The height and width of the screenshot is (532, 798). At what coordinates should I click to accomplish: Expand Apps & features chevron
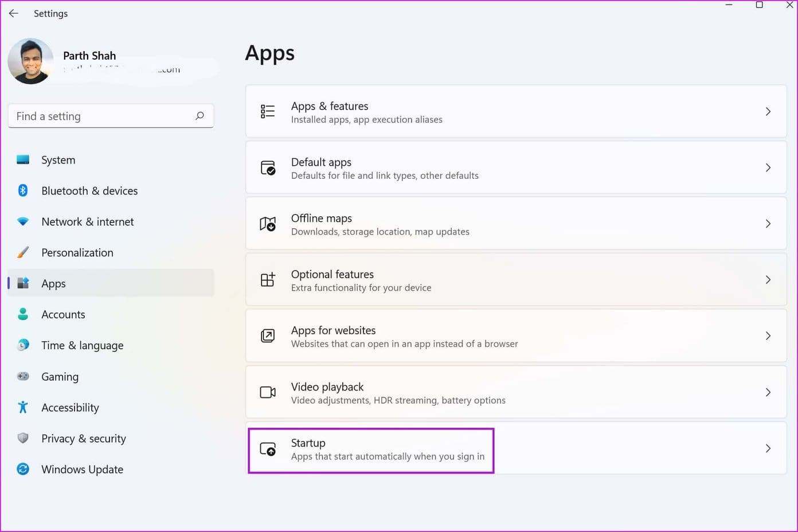tap(768, 111)
